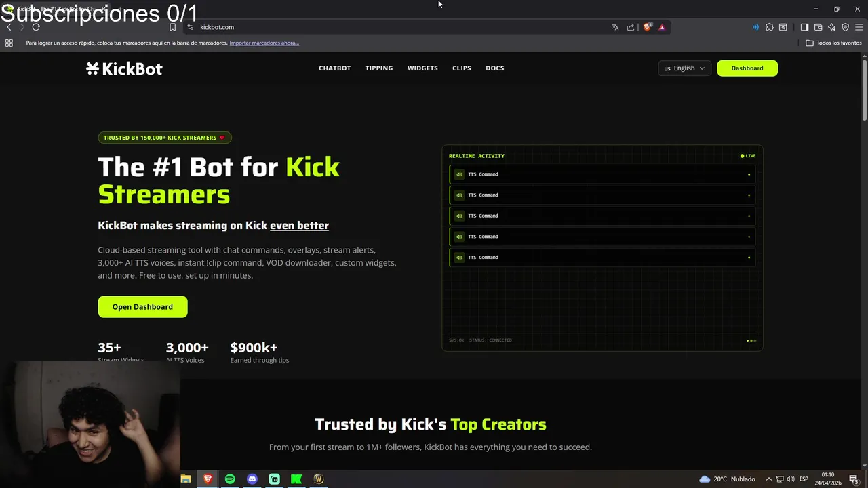Open the clock showing 01:10
868x488 pixels.
point(828,479)
